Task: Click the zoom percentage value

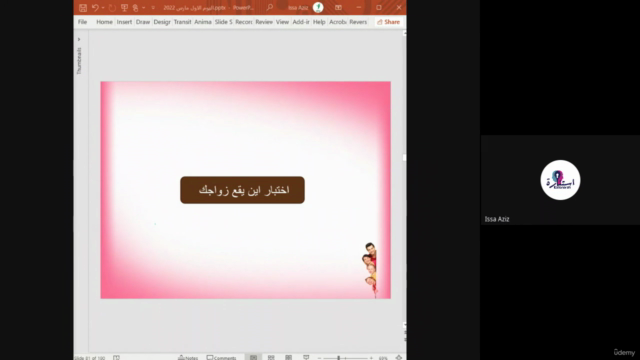Action: coord(383,358)
